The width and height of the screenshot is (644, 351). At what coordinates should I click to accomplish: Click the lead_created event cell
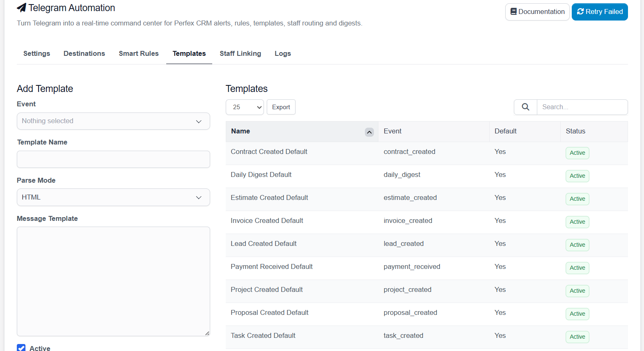(403, 244)
